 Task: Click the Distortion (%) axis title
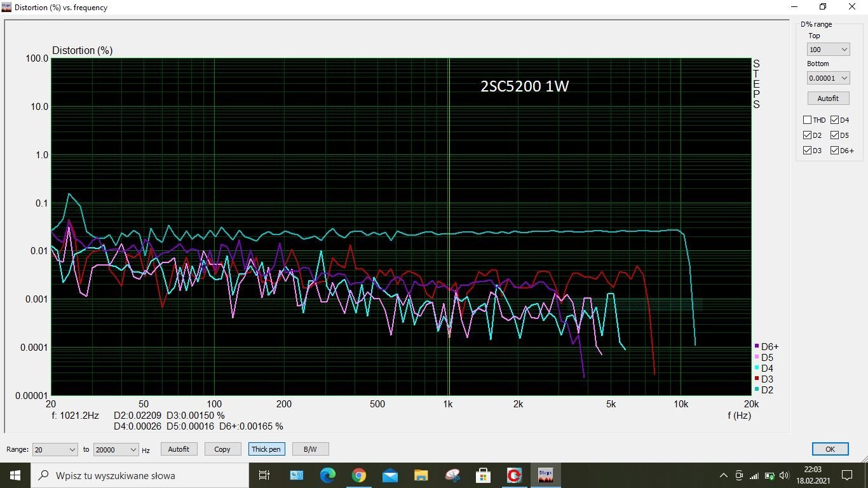coord(82,50)
